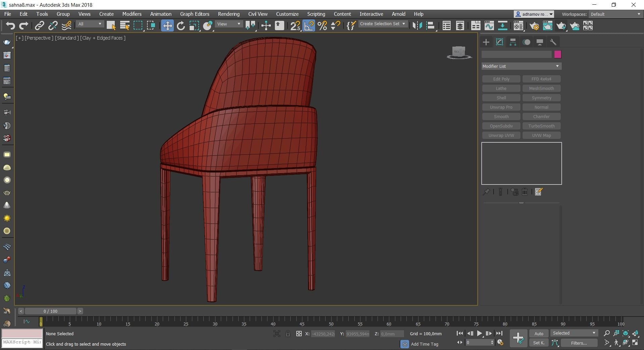The image size is (644, 350).
Task: Open the adhamov user account dropdown
Action: [534, 14]
